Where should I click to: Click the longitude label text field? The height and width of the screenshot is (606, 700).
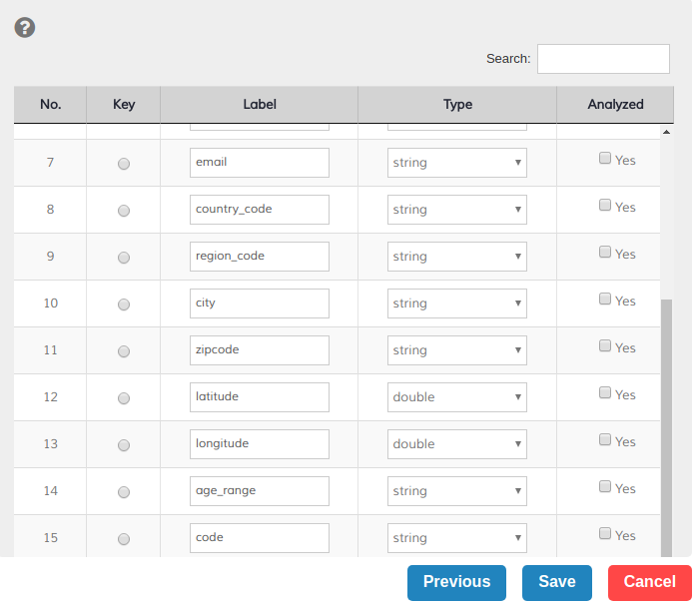point(259,444)
